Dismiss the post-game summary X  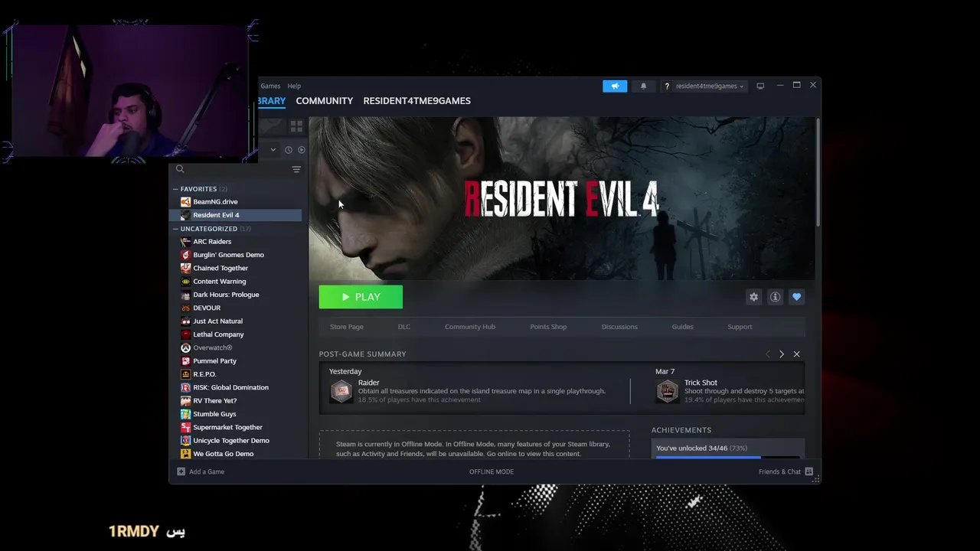[x=796, y=354]
